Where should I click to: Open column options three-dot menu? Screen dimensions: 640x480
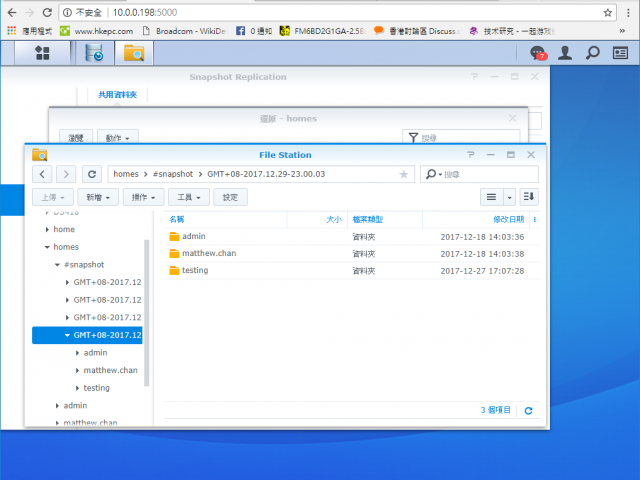pos(535,220)
